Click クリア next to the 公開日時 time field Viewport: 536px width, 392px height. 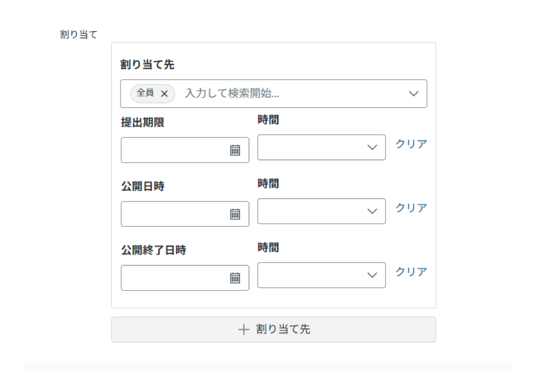[x=411, y=208]
